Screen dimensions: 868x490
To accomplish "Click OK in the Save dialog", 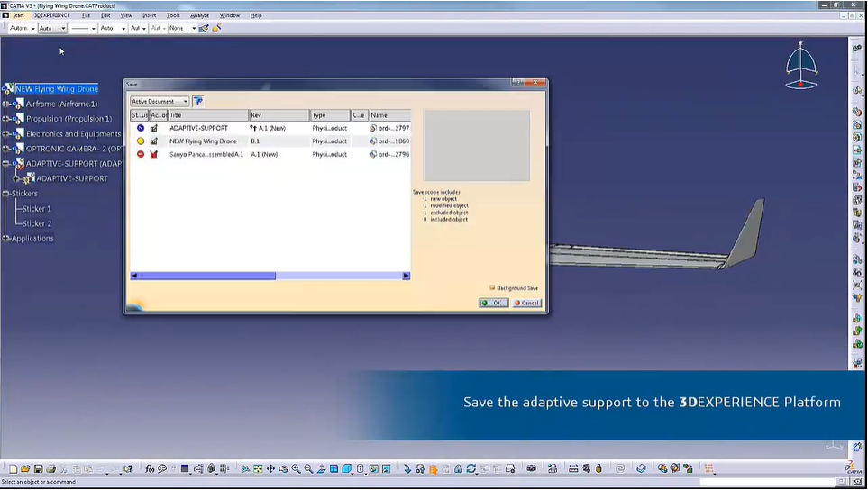I will 493,304.
